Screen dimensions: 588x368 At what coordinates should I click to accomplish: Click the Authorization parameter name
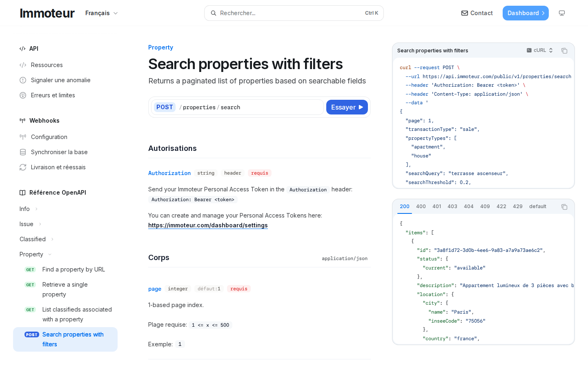(169, 173)
